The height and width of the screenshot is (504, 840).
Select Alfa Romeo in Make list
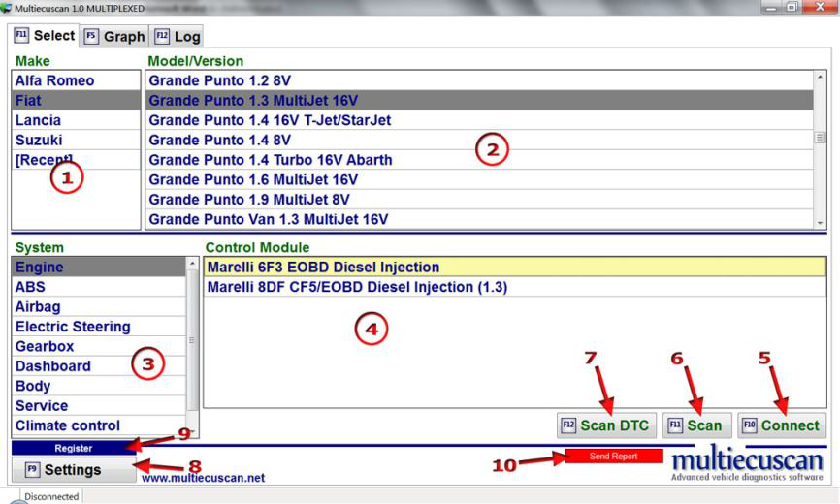(54, 80)
